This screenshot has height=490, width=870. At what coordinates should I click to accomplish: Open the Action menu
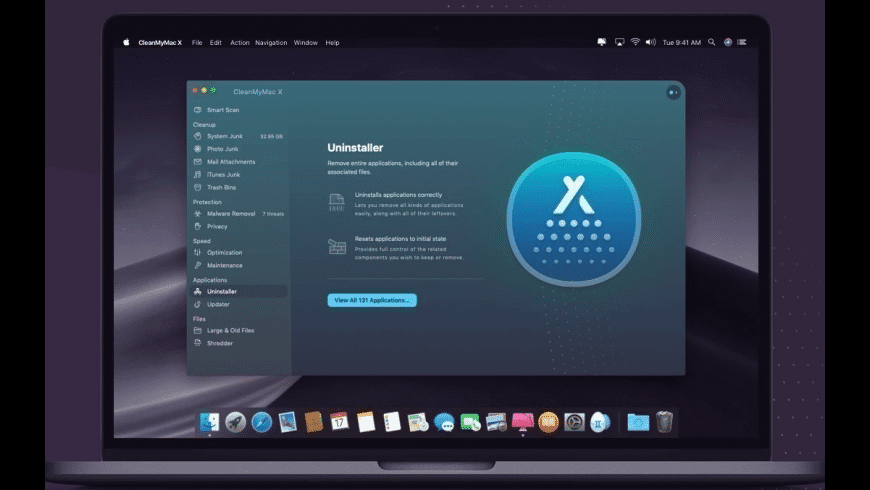tap(240, 43)
